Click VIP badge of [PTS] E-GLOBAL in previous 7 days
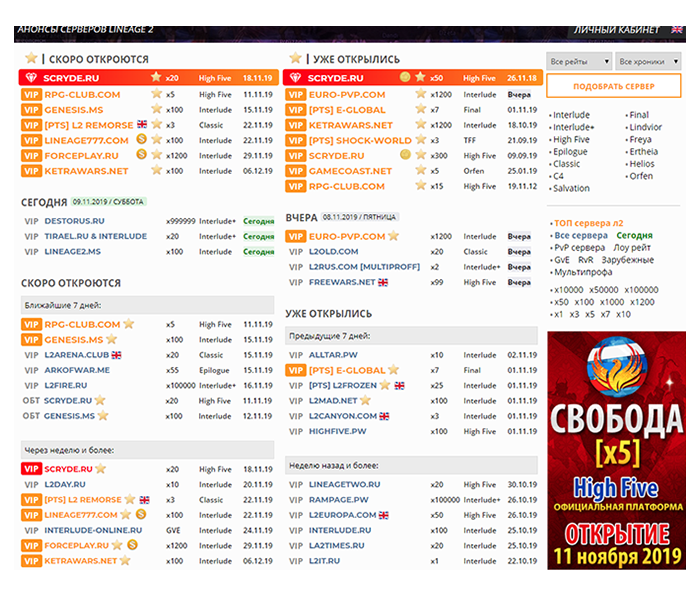The image size is (700, 600). (x=296, y=370)
